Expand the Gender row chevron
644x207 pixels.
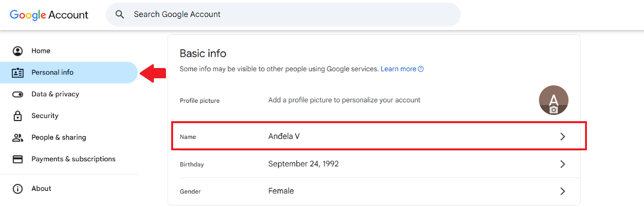coord(563,191)
